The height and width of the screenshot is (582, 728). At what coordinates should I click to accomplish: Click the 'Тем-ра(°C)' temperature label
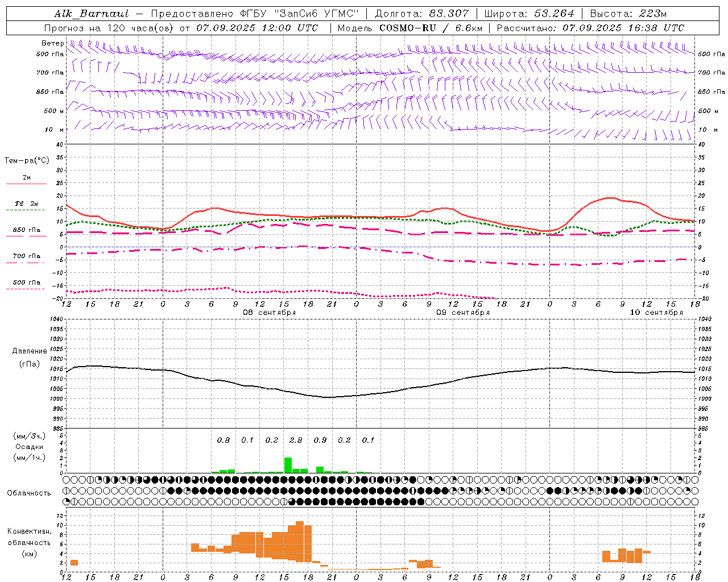(27, 161)
